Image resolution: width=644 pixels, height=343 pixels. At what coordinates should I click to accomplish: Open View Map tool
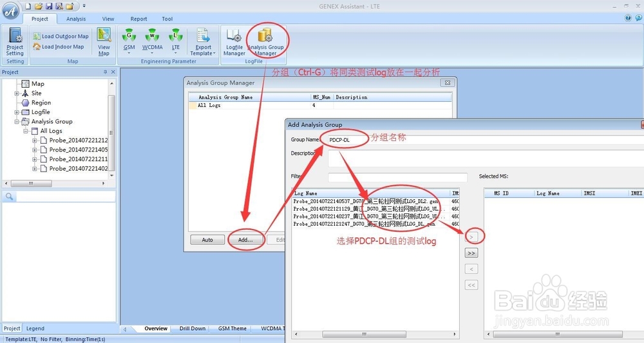click(104, 42)
